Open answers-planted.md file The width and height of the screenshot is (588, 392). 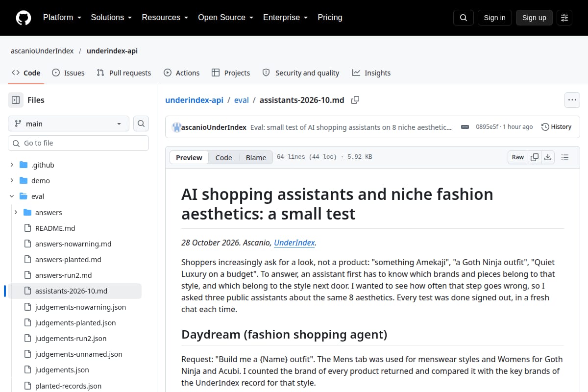[x=68, y=259]
